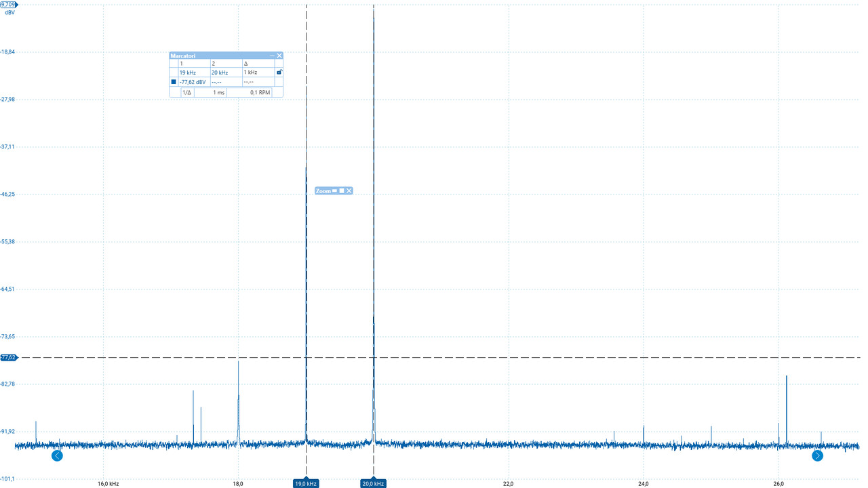Select the 19,0 kHz ruler handle
The image size is (868, 488).
point(306,483)
